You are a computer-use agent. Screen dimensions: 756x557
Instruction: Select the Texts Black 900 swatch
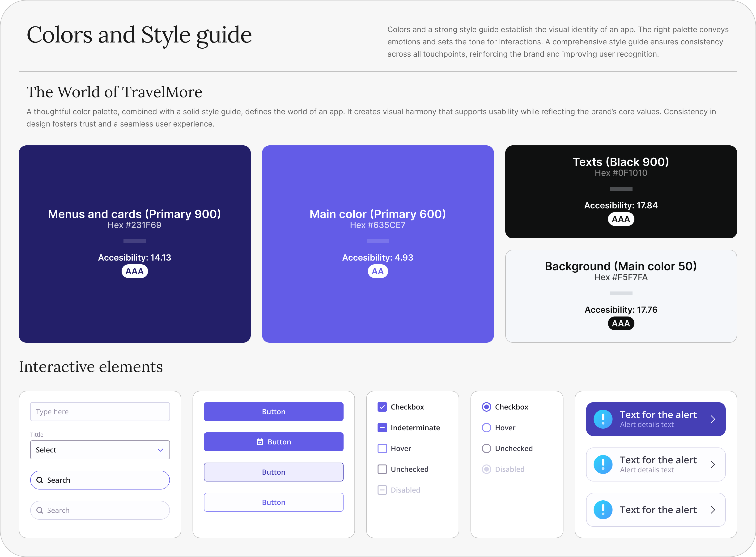coord(621,192)
